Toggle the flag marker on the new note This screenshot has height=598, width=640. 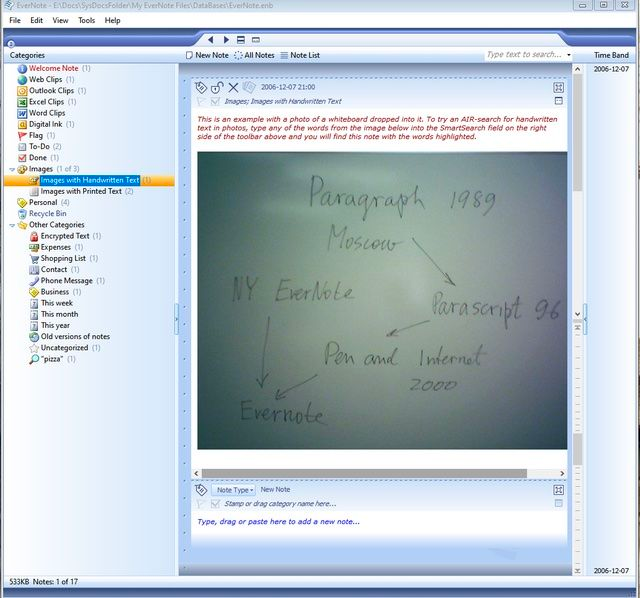200,504
